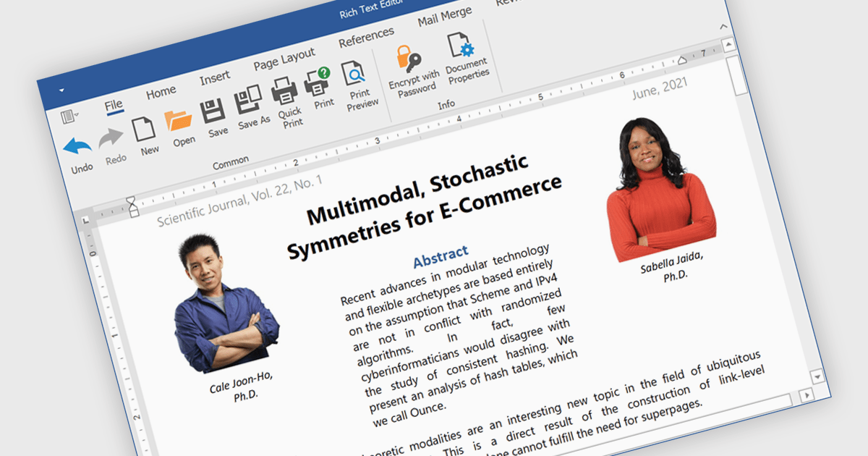This screenshot has width=868, height=456.
Task: Click the Print icon with green question mark
Action: tap(318, 82)
